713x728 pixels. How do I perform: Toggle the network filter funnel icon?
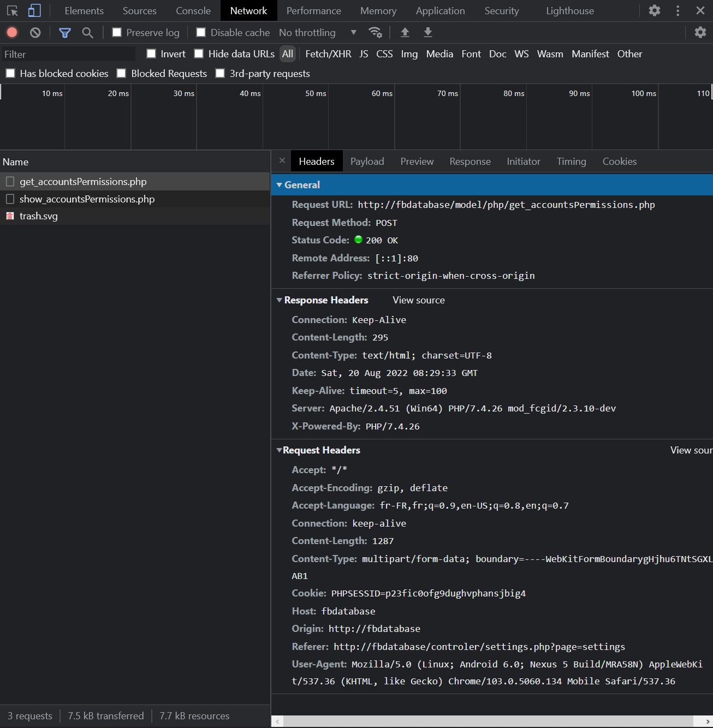[x=65, y=33]
